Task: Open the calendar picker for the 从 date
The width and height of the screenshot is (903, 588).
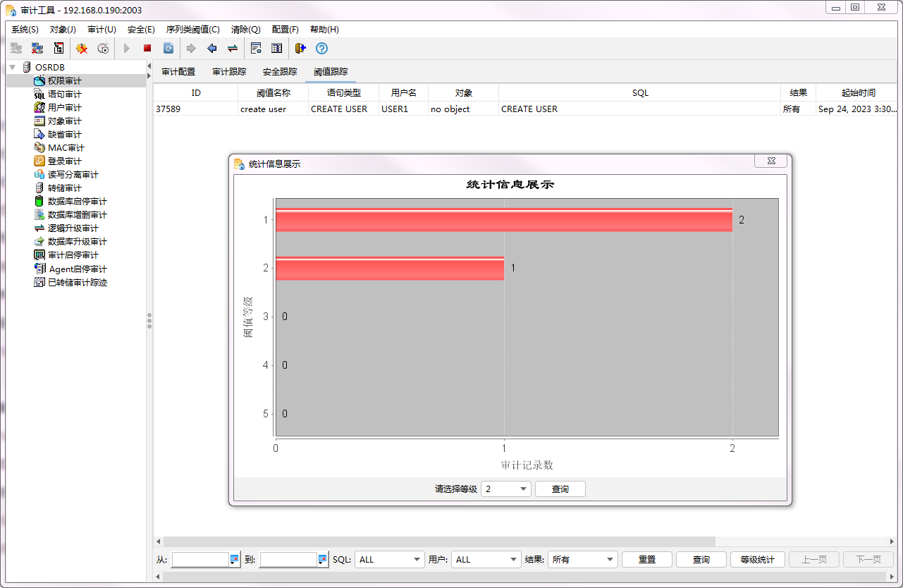Action: (235, 560)
